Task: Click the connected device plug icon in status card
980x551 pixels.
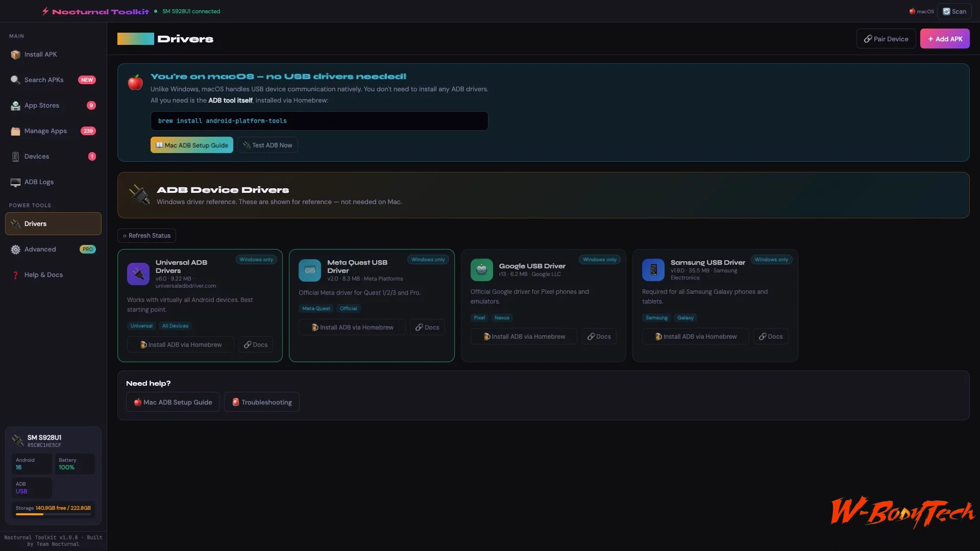Action: coord(18,440)
